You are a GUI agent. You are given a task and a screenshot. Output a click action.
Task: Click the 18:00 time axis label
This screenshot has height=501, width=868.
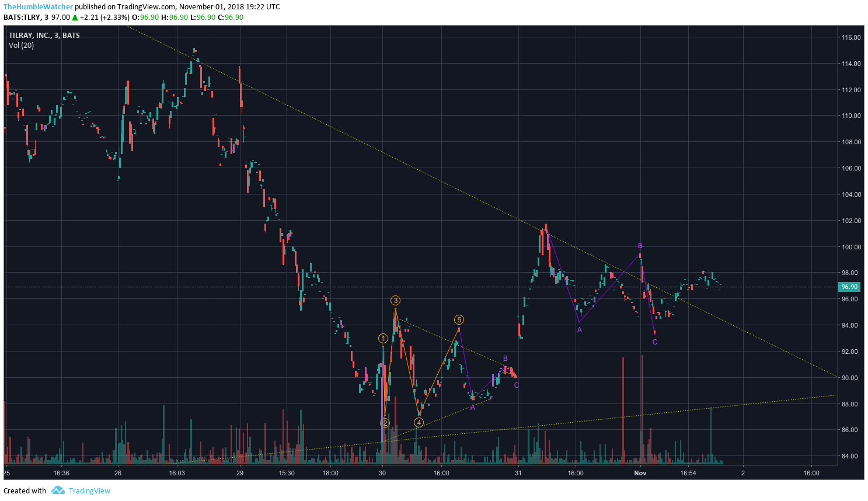(330, 473)
